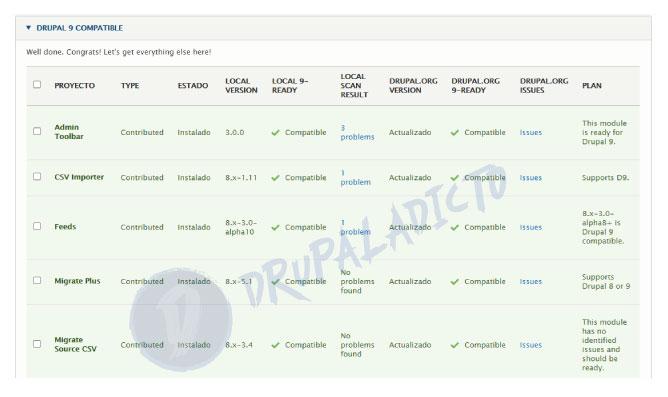Check the CSV Importer row checkbox

37,176
